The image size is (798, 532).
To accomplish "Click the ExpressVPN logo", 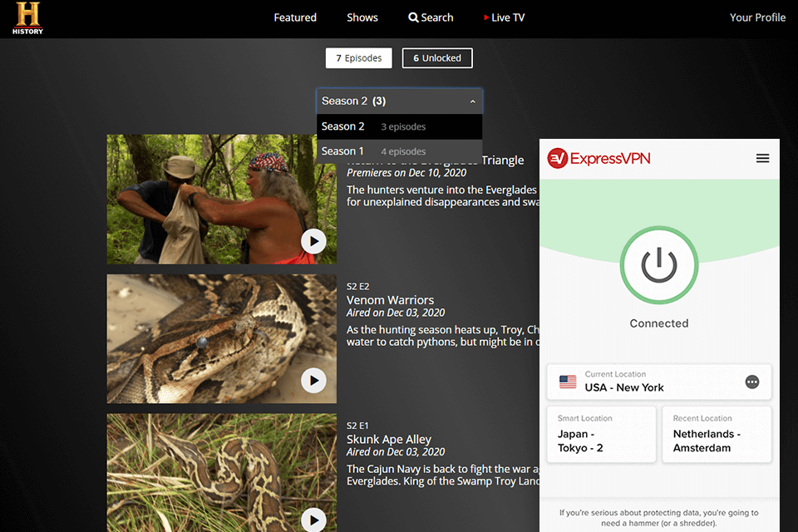I will pyautogui.click(x=599, y=158).
